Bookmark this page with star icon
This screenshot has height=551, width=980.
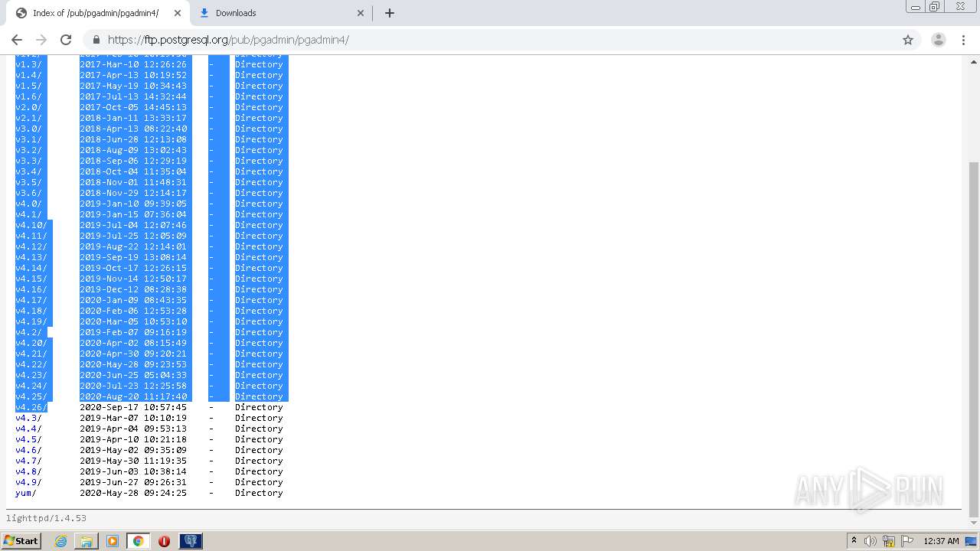(x=908, y=40)
